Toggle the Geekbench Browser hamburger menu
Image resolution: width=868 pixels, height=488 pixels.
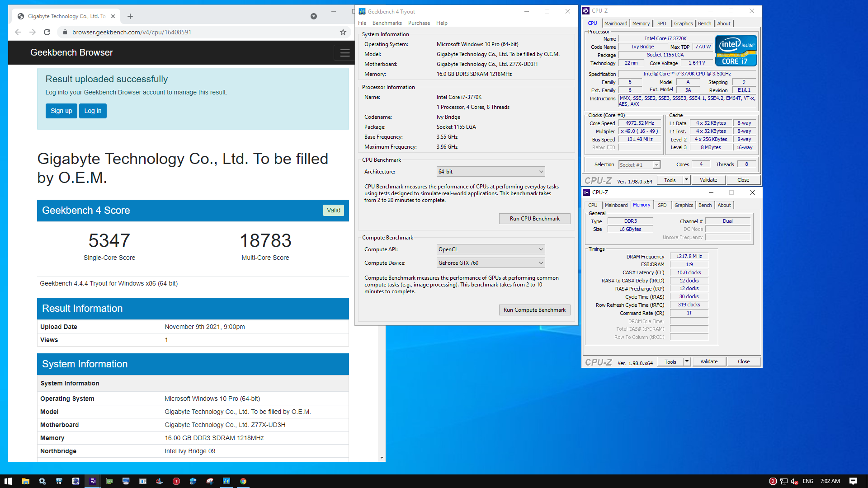coord(345,53)
